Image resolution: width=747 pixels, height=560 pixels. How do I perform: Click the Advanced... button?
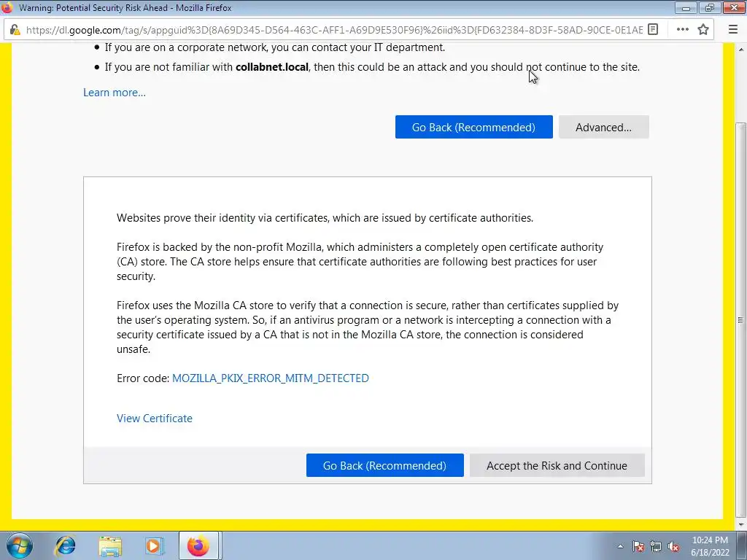(x=603, y=127)
